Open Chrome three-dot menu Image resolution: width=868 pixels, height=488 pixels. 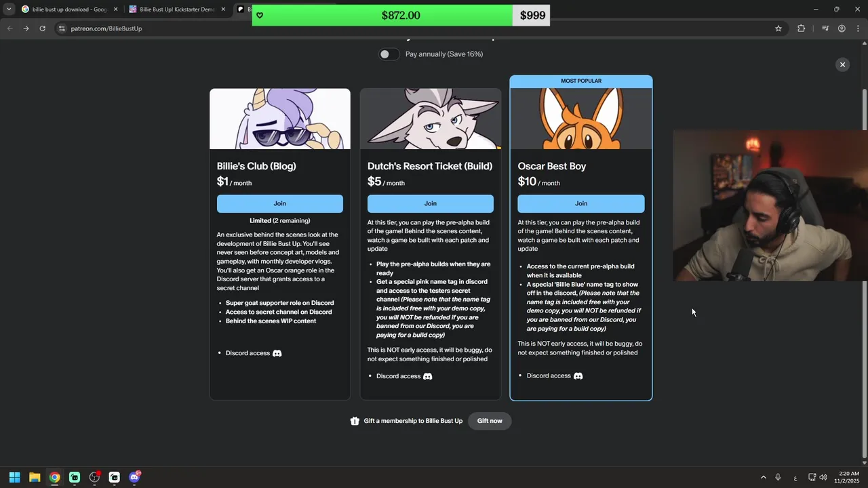(x=858, y=28)
